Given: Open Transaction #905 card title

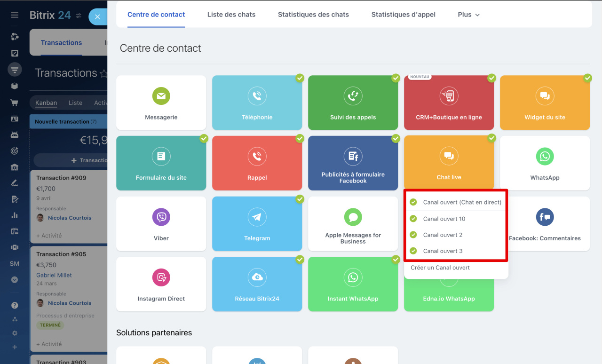Looking at the screenshot, I should 61,254.
